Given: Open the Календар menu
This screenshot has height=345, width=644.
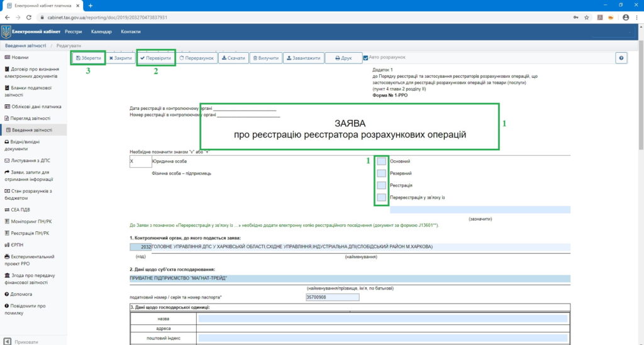Looking at the screenshot, I should 101,31.
